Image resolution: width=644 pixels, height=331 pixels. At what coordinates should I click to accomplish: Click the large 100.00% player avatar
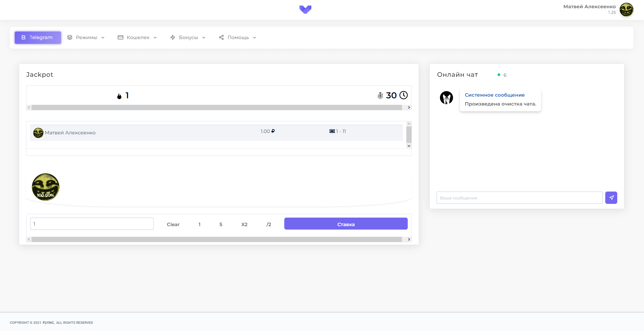[46, 187]
